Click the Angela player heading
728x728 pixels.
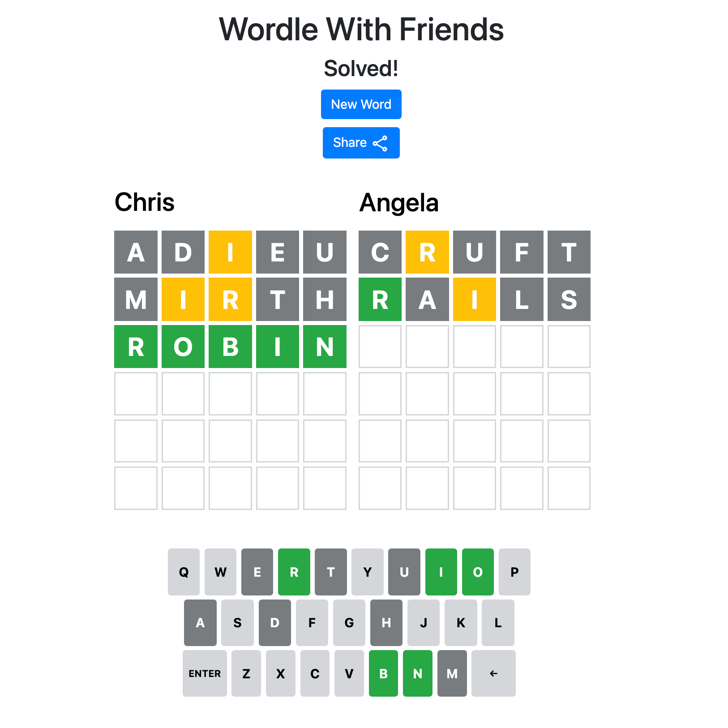[x=399, y=203]
